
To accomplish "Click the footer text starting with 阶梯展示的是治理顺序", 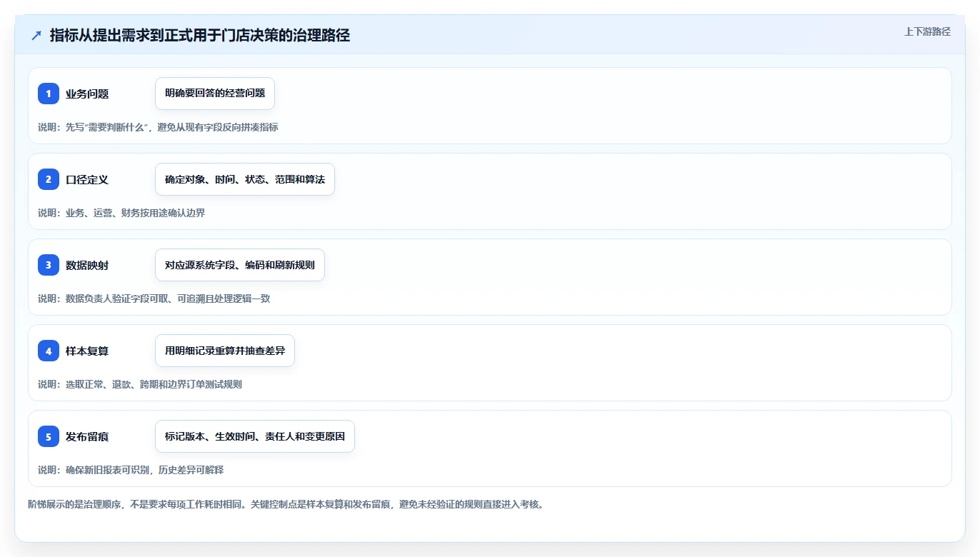I will 286,504.
